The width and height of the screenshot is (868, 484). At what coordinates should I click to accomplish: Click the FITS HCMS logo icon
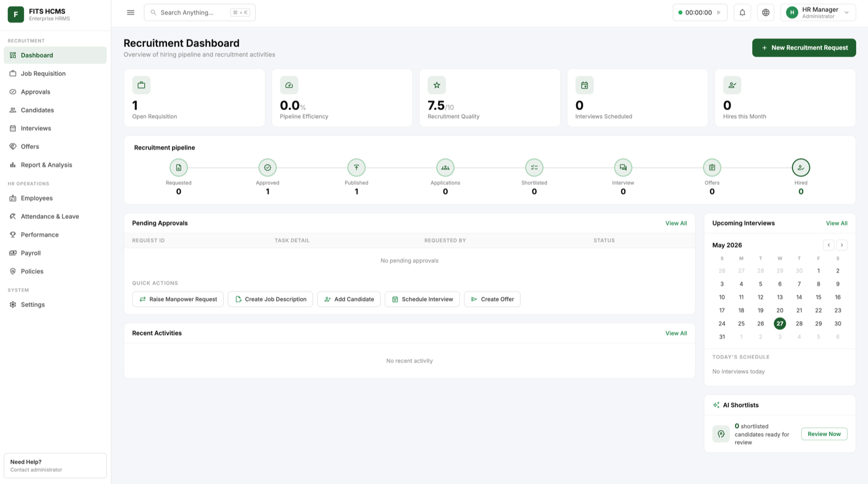pos(16,14)
